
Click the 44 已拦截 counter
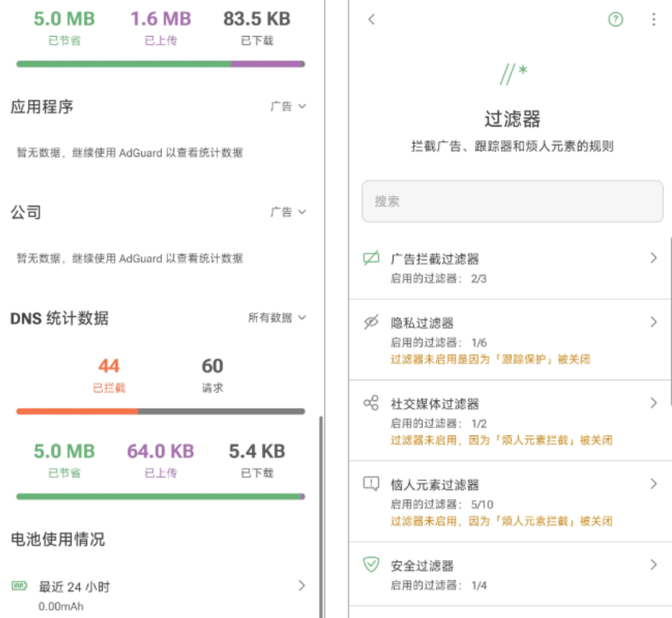pos(109,375)
